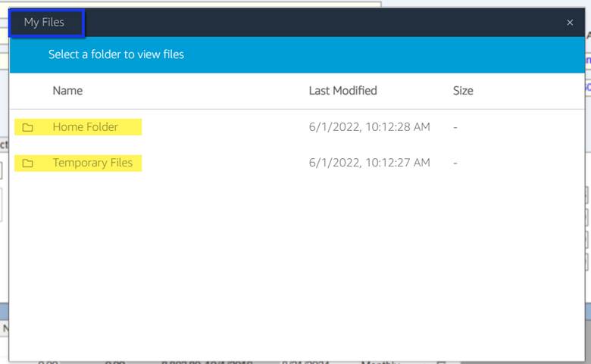Sort by the Last Modified column
Screen dimensions: 591x364
(342, 91)
